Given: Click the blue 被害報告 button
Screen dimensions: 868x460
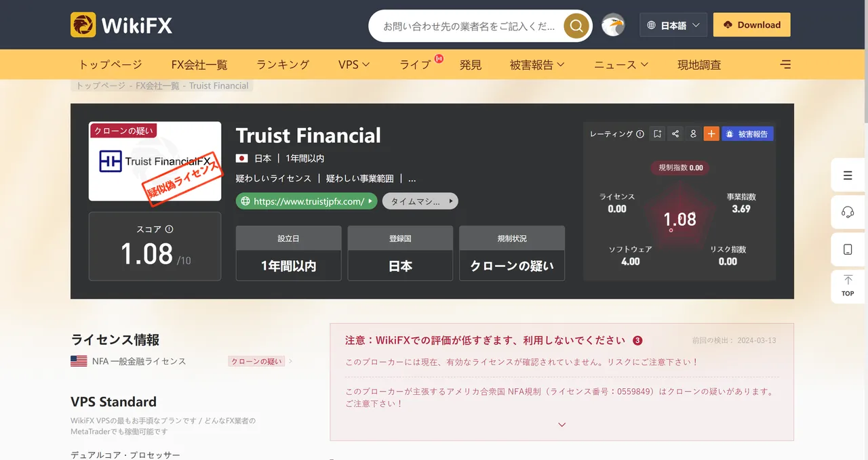Looking at the screenshot, I should [x=747, y=134].
